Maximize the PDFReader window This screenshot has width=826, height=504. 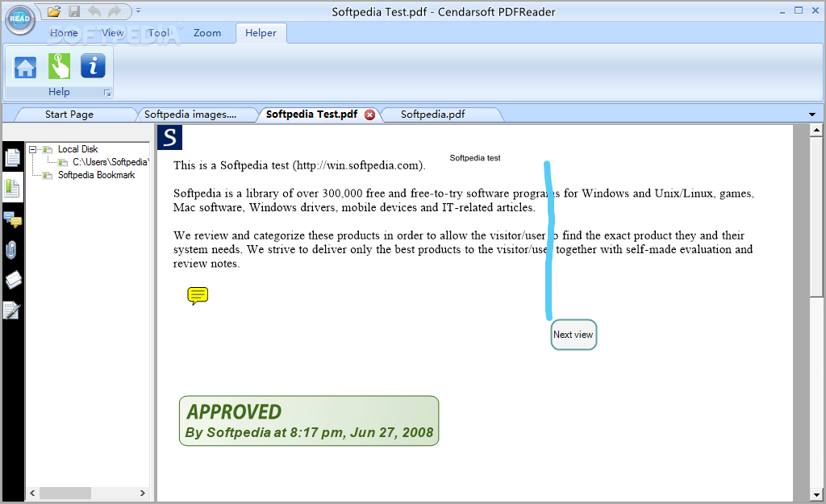coord(799,10)
